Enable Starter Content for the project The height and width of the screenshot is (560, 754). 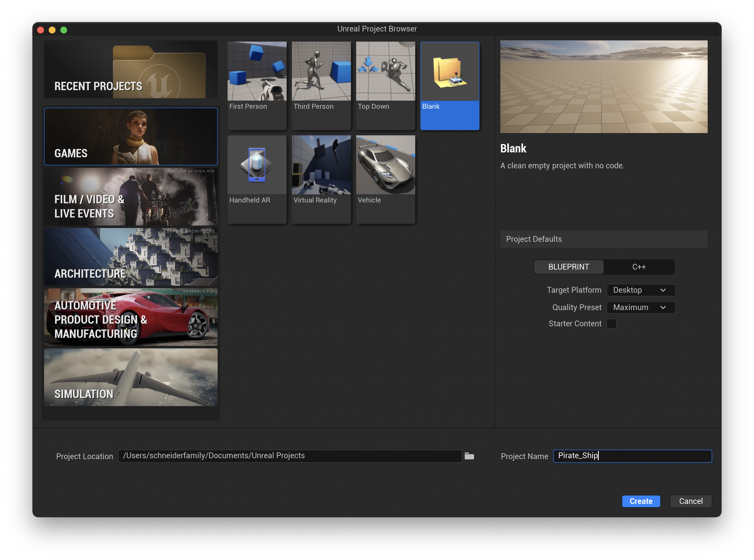tap(612, 324)
